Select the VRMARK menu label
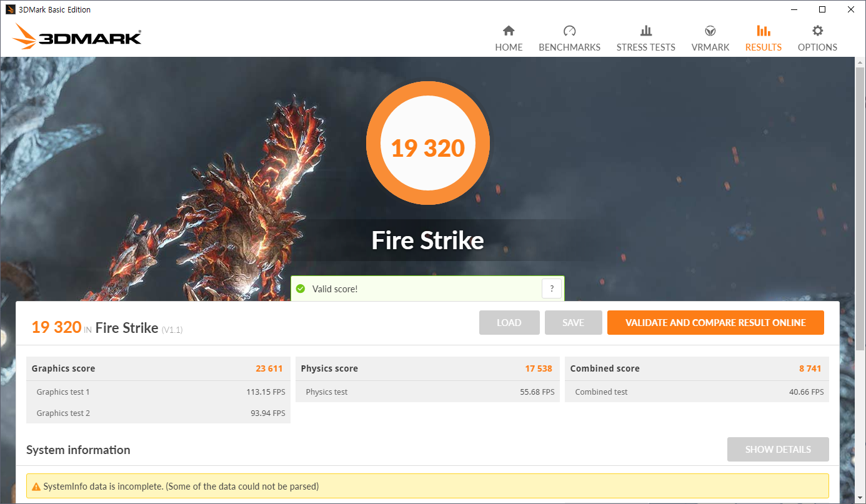866x504 pixels. 710,47
